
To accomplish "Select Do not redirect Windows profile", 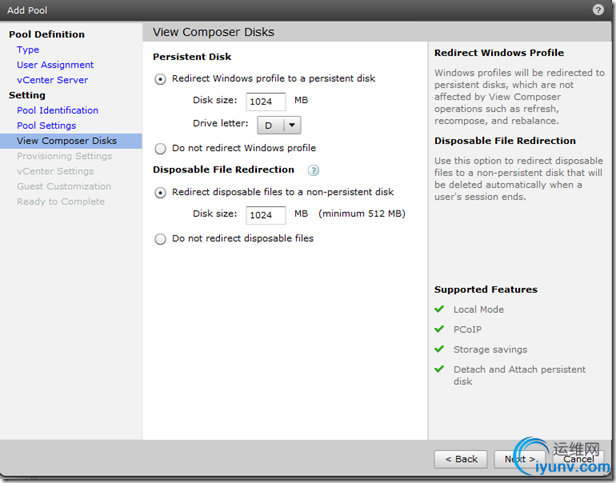I will click(160, 149).
